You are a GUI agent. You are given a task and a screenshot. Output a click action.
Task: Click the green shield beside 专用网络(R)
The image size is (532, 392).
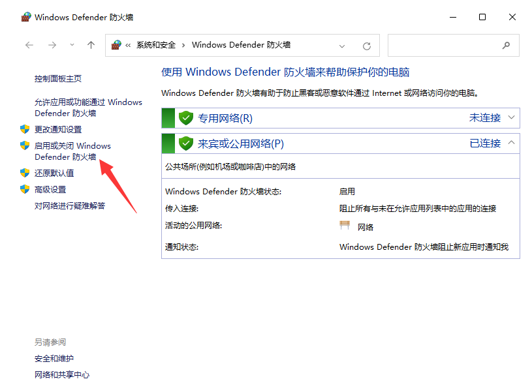186,118
